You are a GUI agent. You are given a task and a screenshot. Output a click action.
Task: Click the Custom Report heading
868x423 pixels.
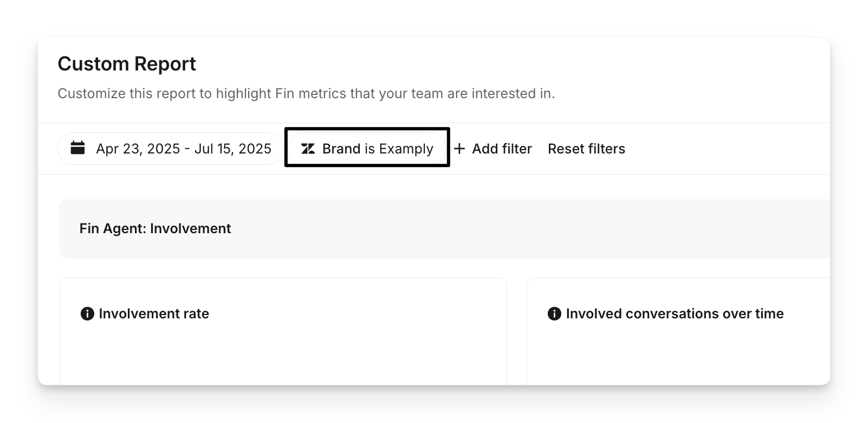tap(127, 64)
